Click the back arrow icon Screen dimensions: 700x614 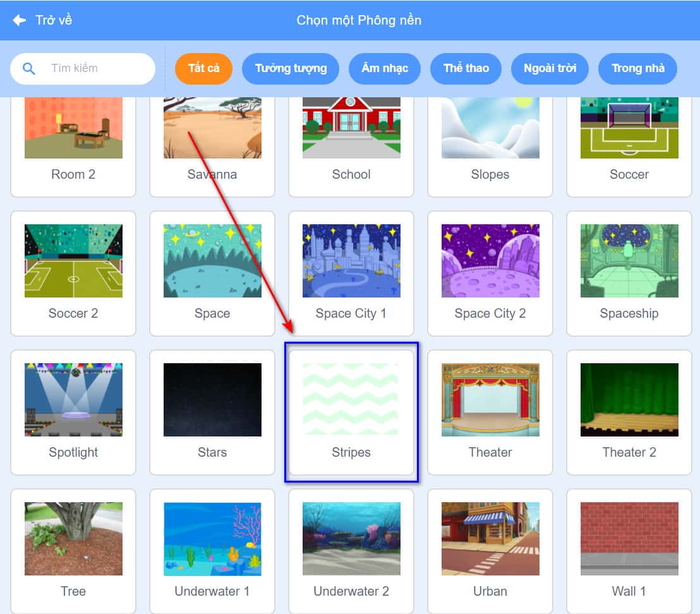(x=20, y=20)
